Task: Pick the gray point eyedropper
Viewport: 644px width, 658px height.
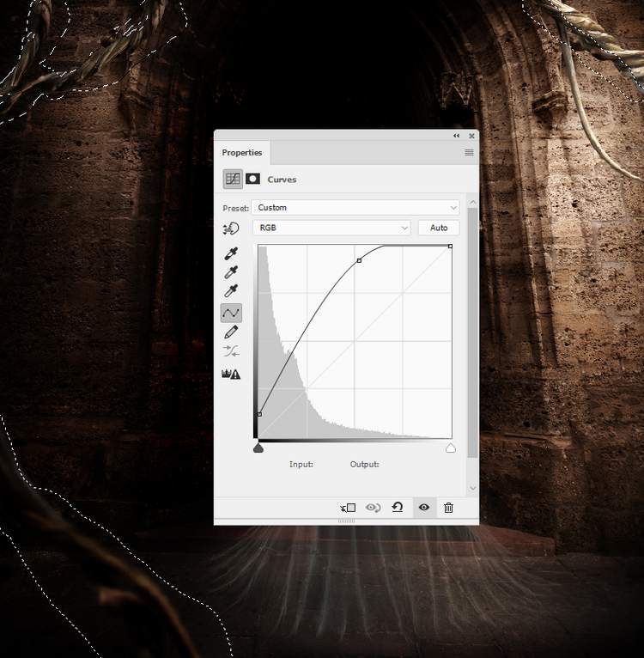Action: (x=231, y=272)
